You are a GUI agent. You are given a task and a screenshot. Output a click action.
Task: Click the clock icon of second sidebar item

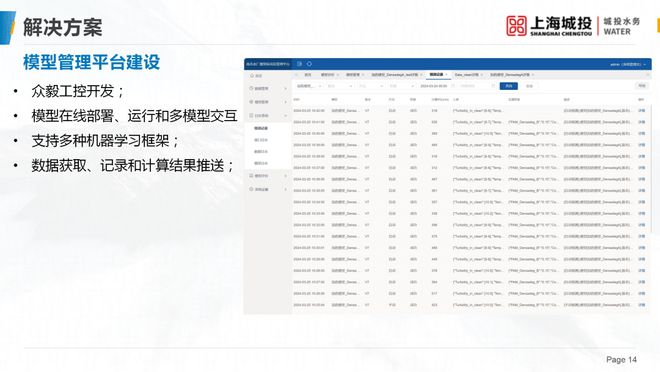coord(251,89)
